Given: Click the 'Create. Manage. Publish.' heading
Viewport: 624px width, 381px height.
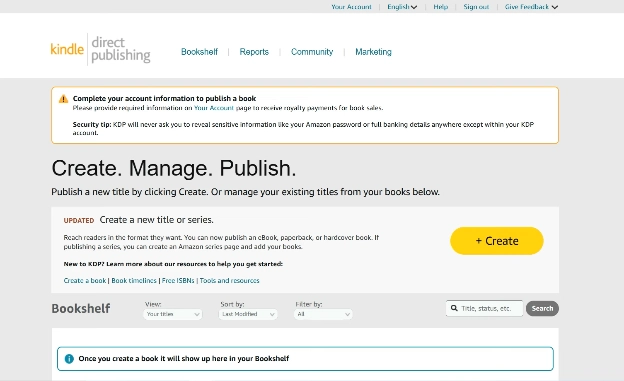Looking at the screenshot, I should point(174,168).
